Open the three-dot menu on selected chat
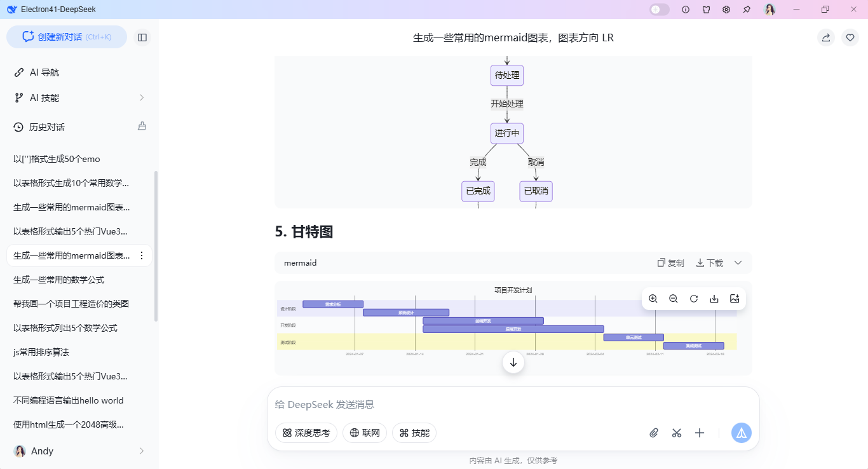868x469 pixels. (x=142, y=255)
